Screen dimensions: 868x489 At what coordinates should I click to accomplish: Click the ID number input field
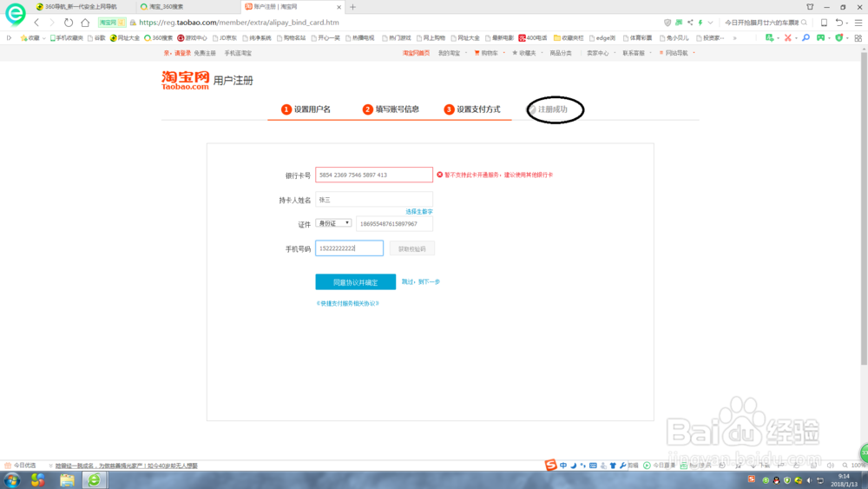pos(394,224)
